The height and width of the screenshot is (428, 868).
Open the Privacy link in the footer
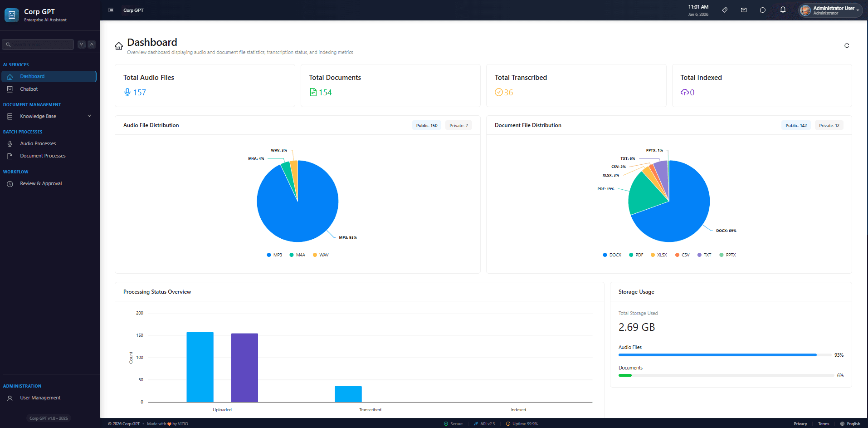(x=800, y=423)
